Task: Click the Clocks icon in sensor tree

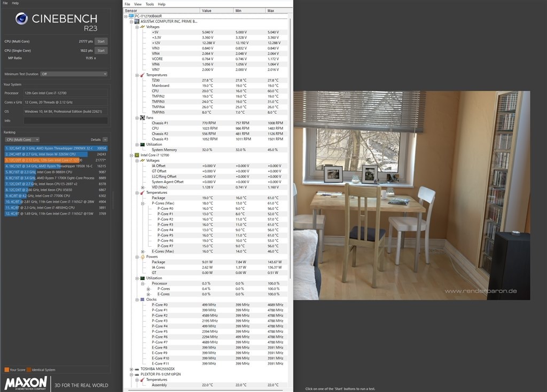Action: 142,300
